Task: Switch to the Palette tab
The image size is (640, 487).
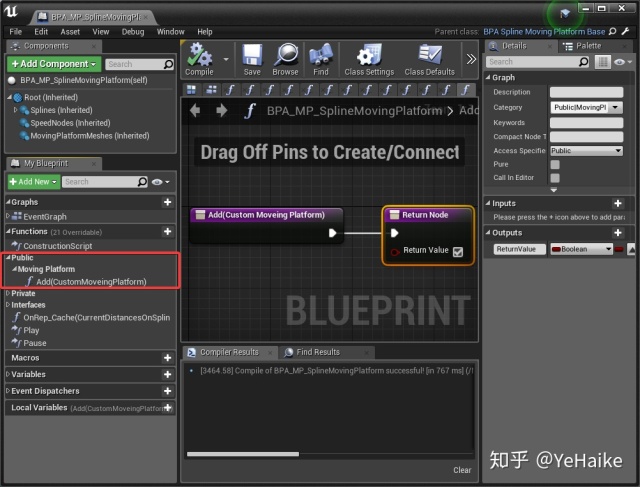Action: (x=589, y=46)
